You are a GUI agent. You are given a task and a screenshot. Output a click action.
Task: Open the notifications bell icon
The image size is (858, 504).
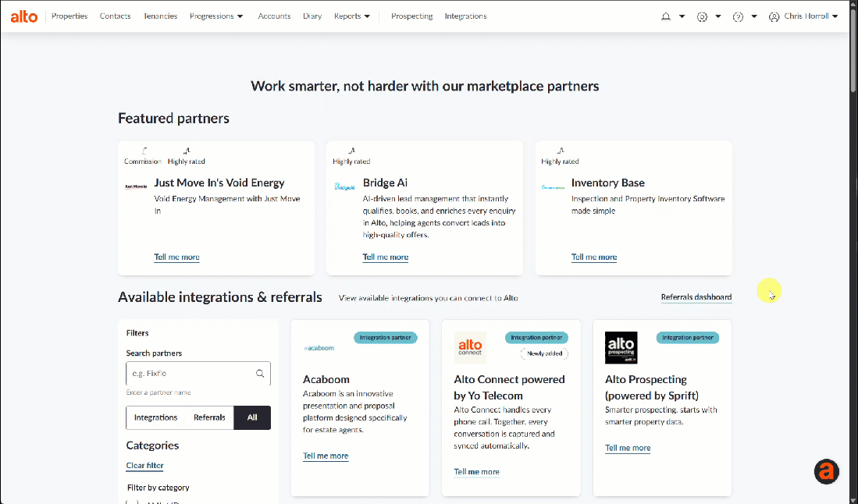665,16
